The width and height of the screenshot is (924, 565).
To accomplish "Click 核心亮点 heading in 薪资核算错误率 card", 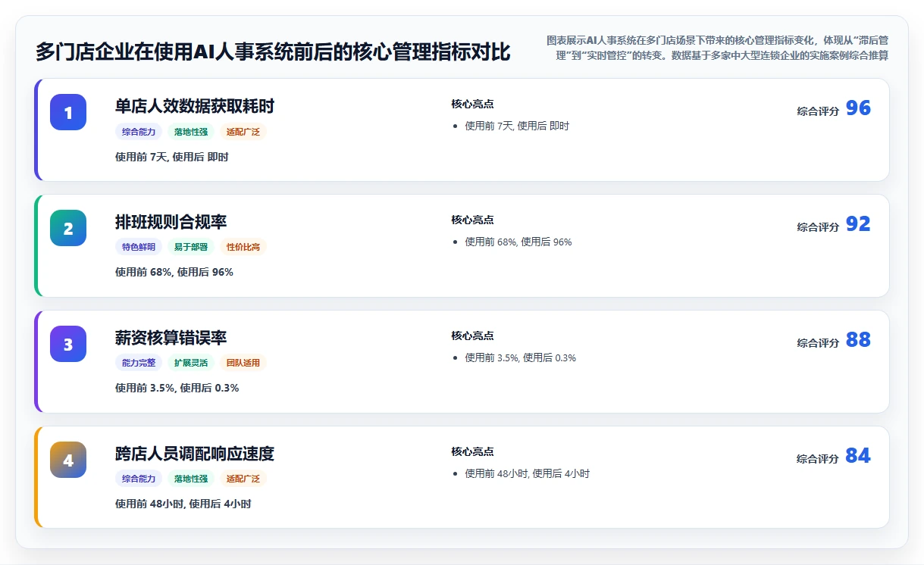I will pyautogui.click(x=472, y=336).
